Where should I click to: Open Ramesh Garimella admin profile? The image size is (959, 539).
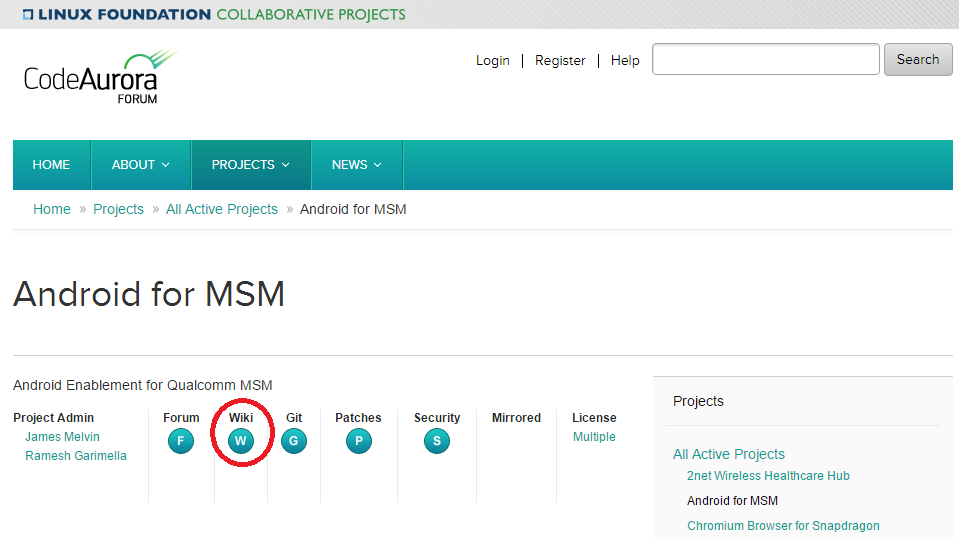tap(76, 456)
